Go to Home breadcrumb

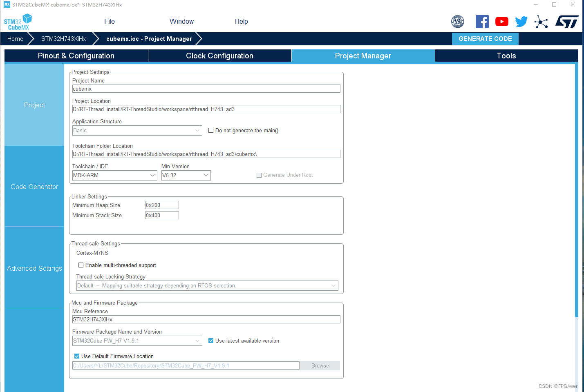15,39
